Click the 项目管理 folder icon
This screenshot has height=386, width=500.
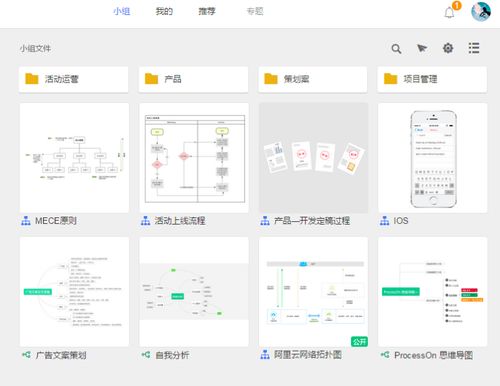pos(390,79)
